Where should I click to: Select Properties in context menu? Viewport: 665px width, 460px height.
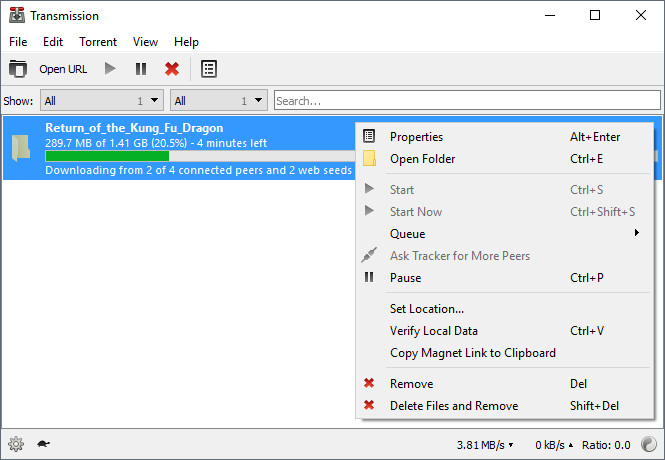[x=416, y=137]
